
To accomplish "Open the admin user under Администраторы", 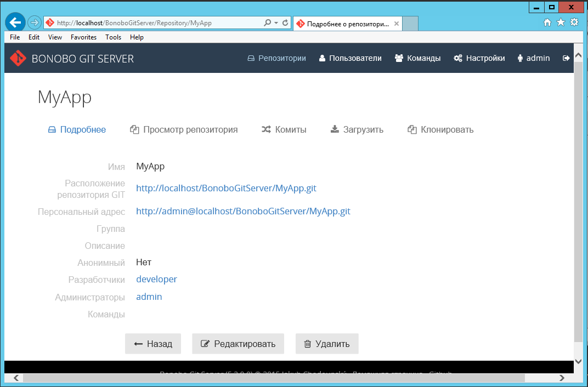I will pyautogui.click(x=149, y=297).
